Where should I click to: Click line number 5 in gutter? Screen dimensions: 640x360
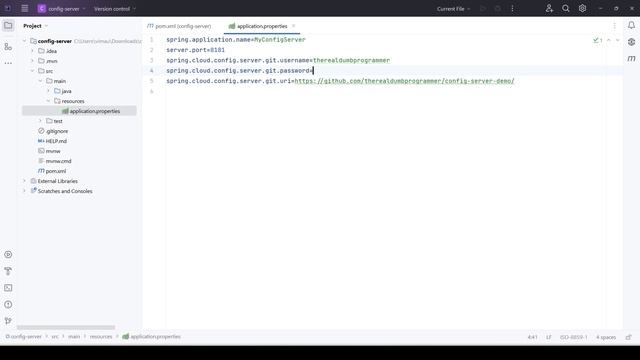[x=151, y=81]
